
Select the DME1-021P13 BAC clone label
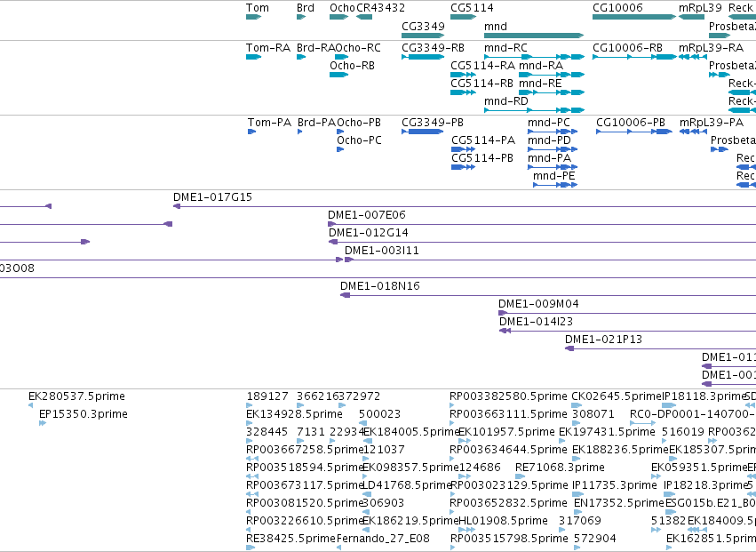click(x=603, y=340)
